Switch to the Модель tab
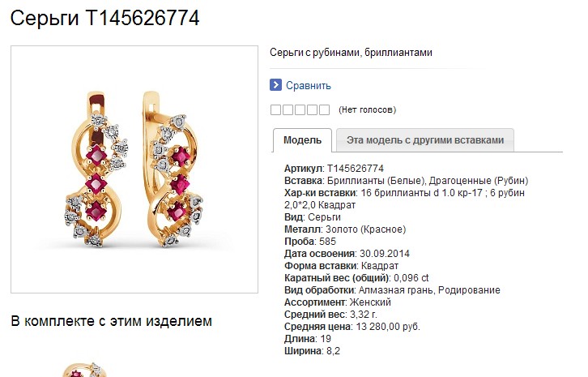588x377 pixels. point(302,140)
